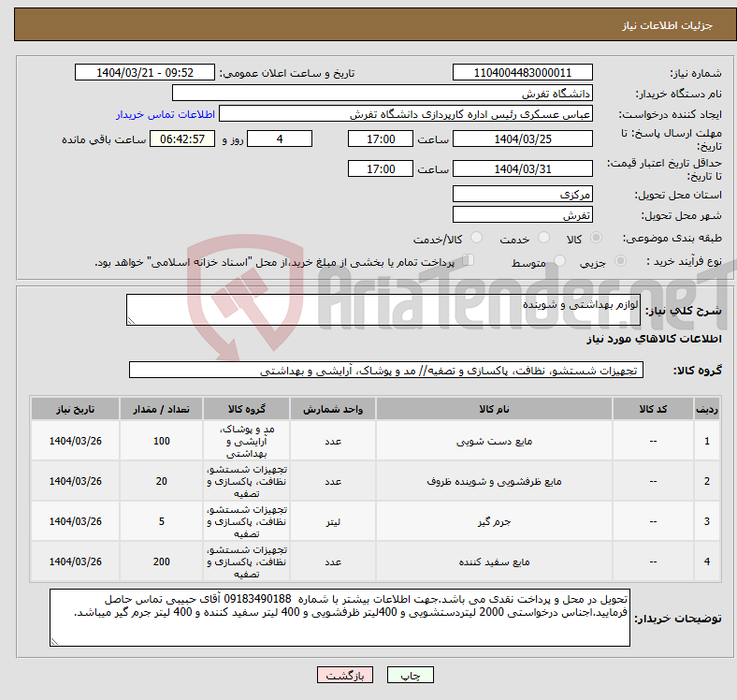The width and height of the screenshot is (737, 700).
Task: Click the جزئیات اطلاعات نیاز page header
Action: [668, 25]
